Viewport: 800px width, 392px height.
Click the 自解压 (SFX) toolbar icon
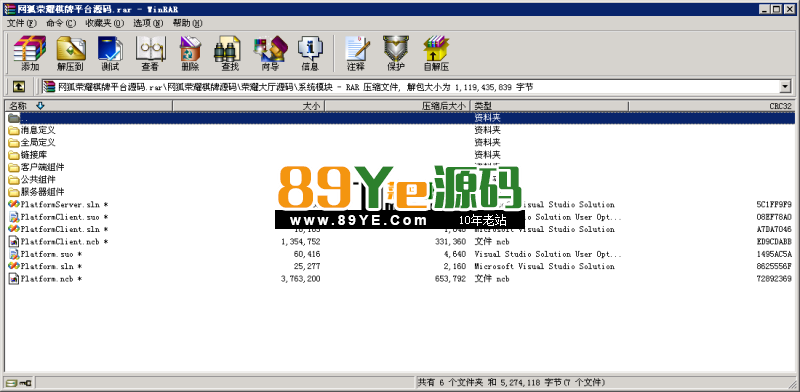pos(436,53)
